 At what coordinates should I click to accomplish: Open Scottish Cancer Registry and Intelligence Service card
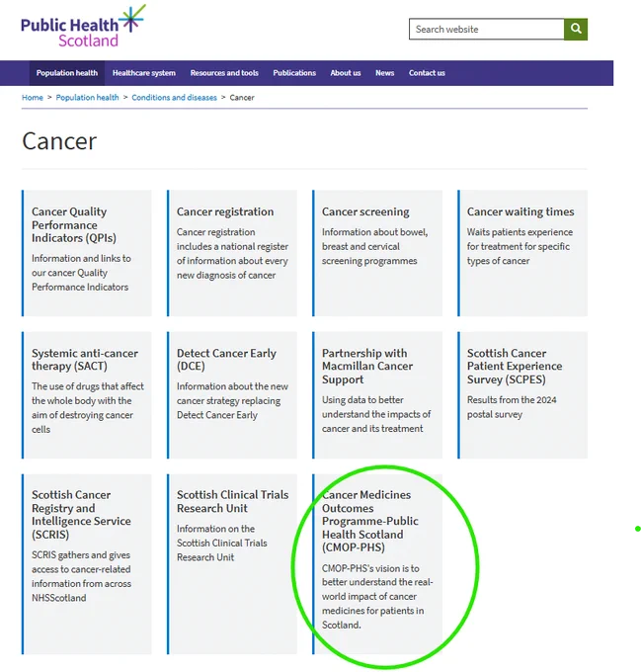coord(87,563)
